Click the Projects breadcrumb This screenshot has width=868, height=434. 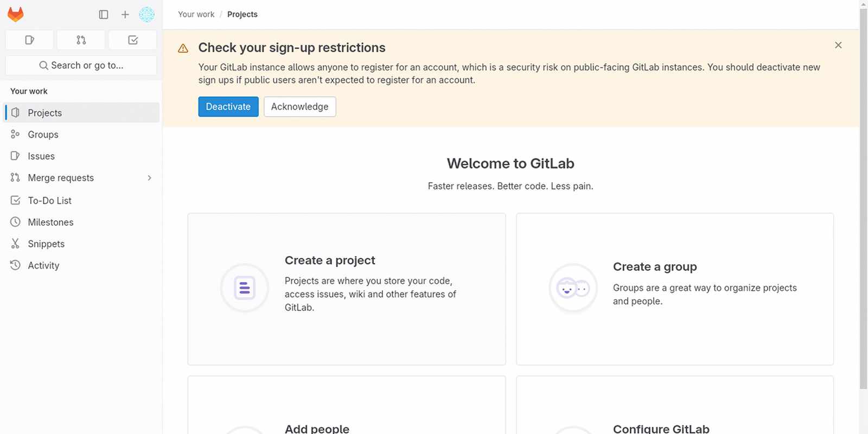[x=242, y=15]
